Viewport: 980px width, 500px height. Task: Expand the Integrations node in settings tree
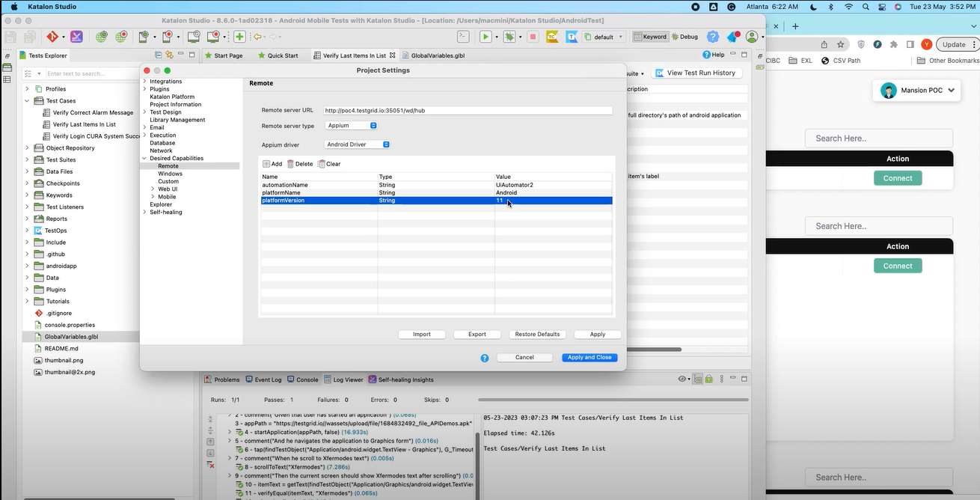pyautogui.click(x=144, y=82)
